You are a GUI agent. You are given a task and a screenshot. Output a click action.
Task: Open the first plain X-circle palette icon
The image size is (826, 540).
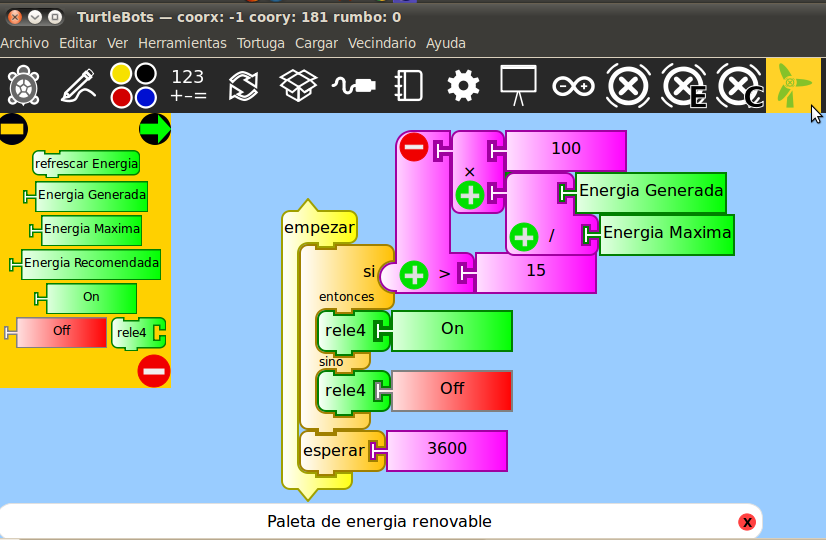click(628, 85)
